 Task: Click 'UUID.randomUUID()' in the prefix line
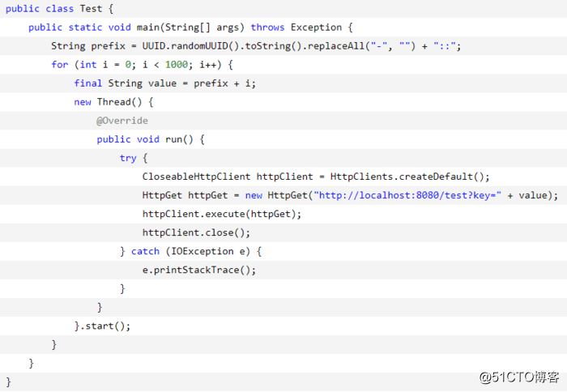coord(190,46)
